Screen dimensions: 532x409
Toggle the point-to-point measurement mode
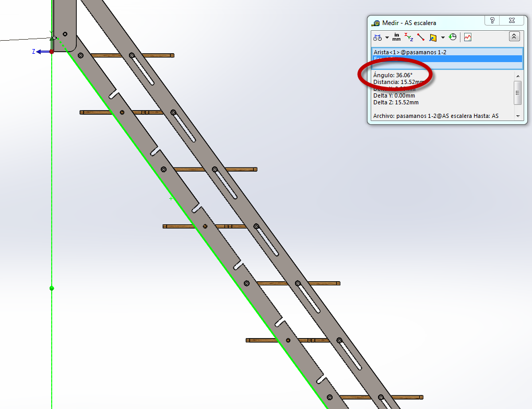click(421, 37)
